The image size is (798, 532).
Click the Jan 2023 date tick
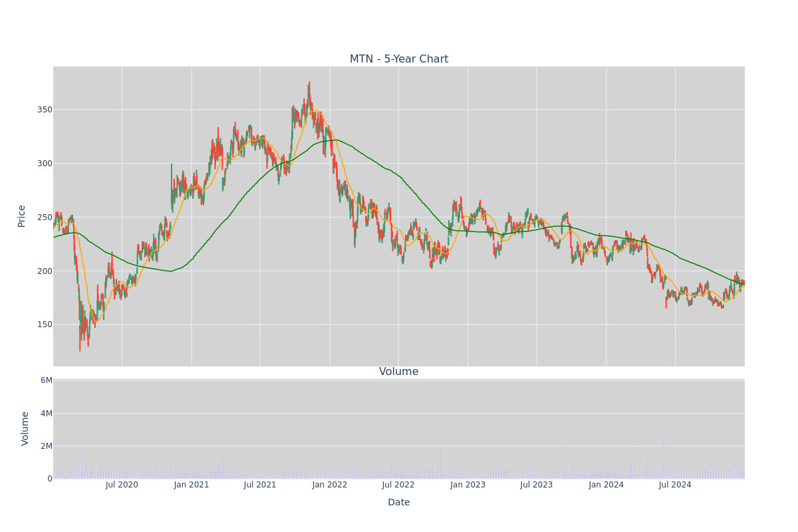pos(468,485)
